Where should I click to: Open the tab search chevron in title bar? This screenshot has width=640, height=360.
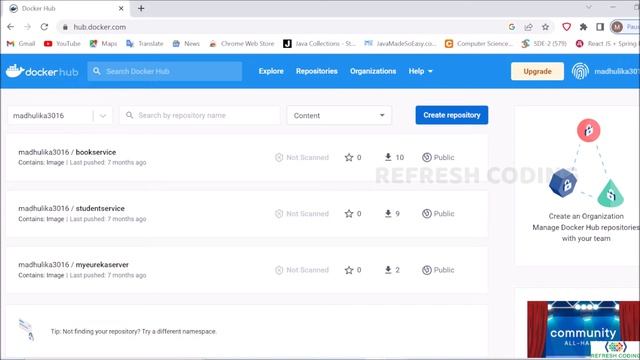pos(589,7)
